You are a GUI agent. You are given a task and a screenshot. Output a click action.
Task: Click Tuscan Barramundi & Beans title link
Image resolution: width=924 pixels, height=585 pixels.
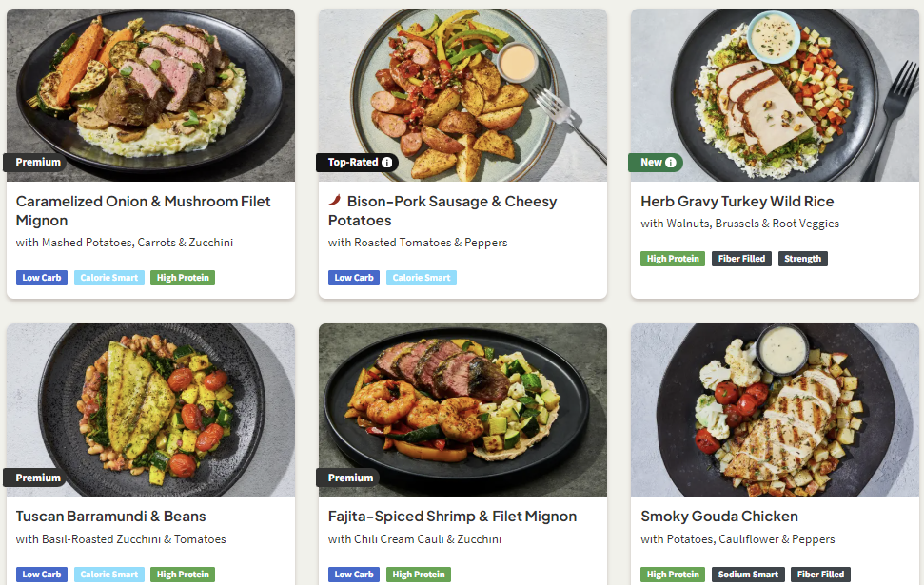(x=110, y=517)
